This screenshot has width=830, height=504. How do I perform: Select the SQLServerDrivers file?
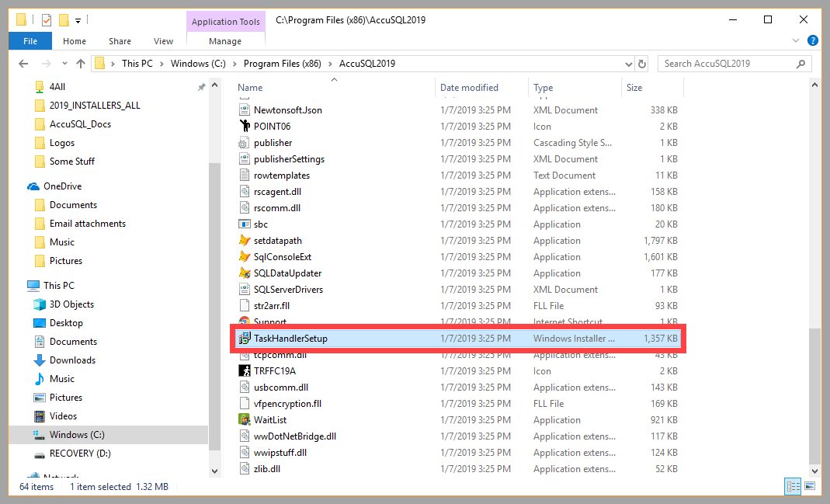click(x=288, y=290)
